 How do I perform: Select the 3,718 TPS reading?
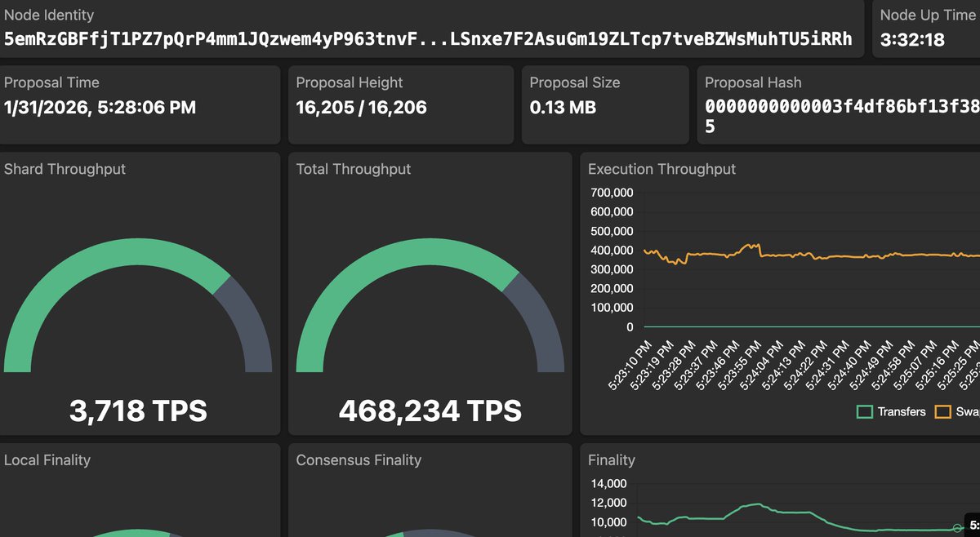click(138, 411)
